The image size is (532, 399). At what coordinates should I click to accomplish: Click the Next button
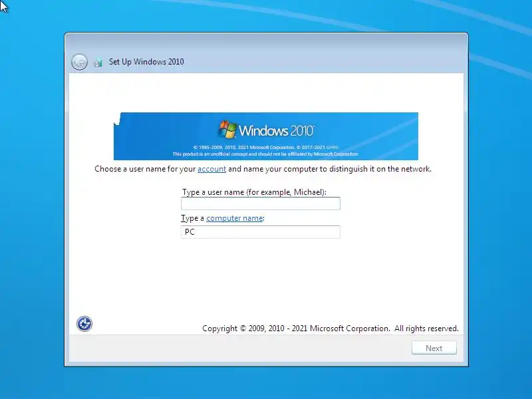[434, 348]
